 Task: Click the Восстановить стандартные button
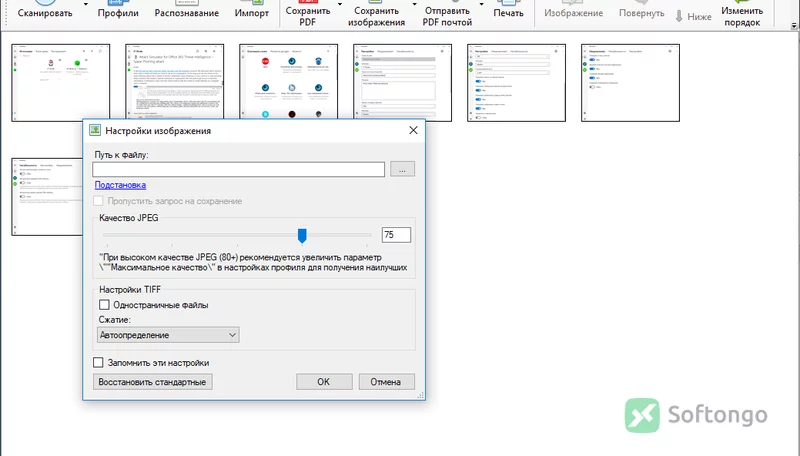[153, 382]
